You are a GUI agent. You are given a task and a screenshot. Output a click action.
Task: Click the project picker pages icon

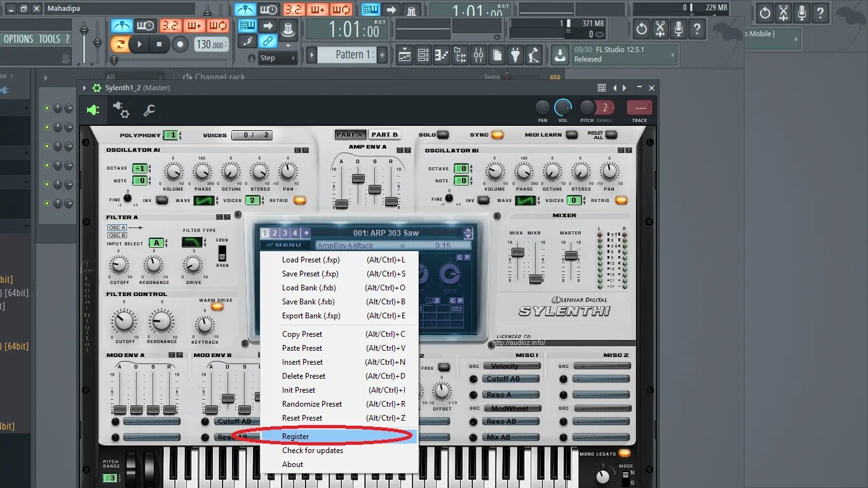(496, 55)
